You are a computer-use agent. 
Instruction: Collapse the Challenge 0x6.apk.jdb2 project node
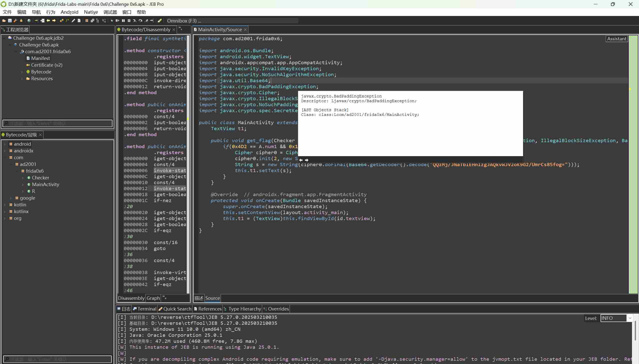click(x=4, y=38)
